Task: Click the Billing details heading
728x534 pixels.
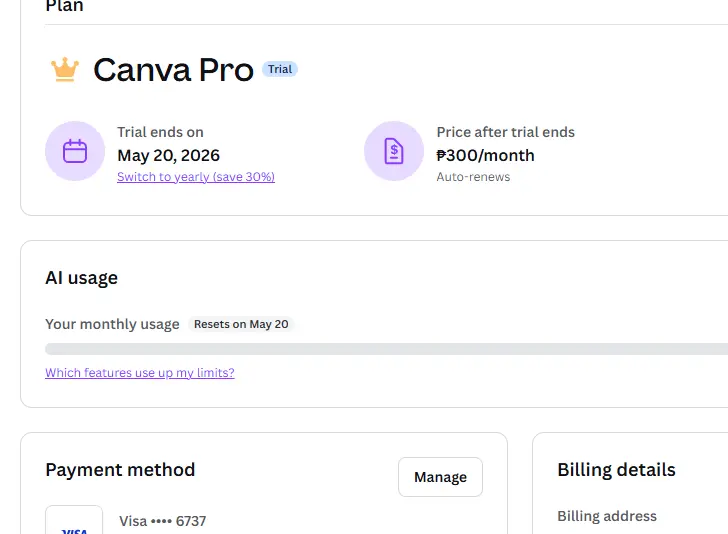Action: (616, 470)
